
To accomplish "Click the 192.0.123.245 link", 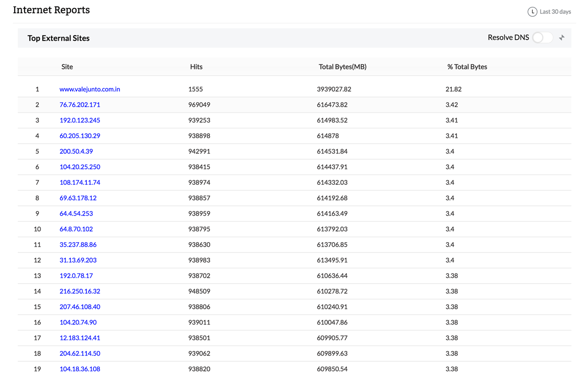I will tap(80, 120).
